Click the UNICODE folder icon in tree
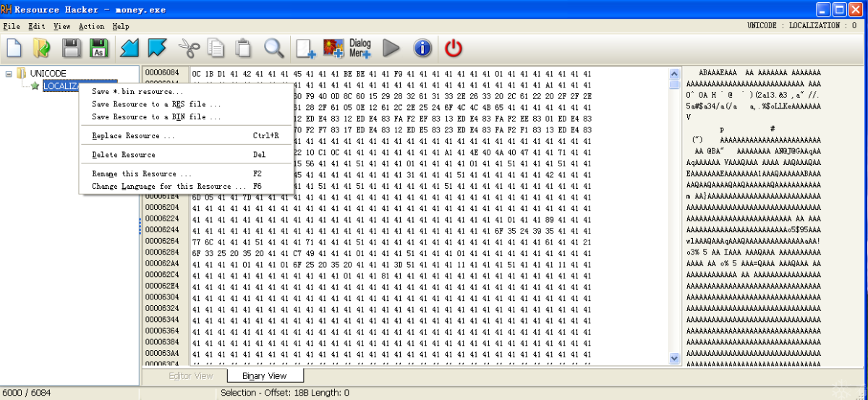 click(x=22, y=73)
